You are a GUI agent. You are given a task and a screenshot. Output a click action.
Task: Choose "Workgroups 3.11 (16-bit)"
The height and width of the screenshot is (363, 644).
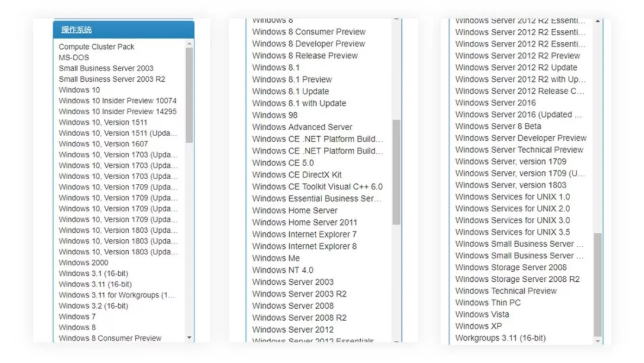coord(501,338)
